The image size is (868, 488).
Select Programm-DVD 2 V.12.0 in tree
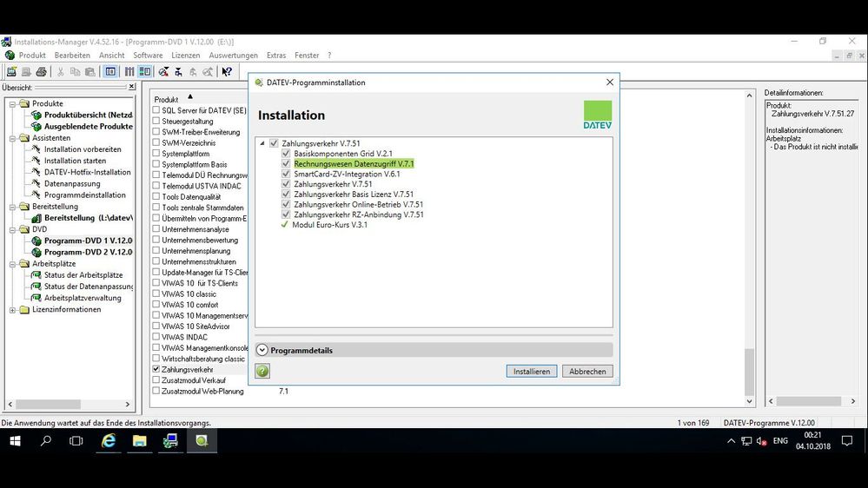point(88,252)
